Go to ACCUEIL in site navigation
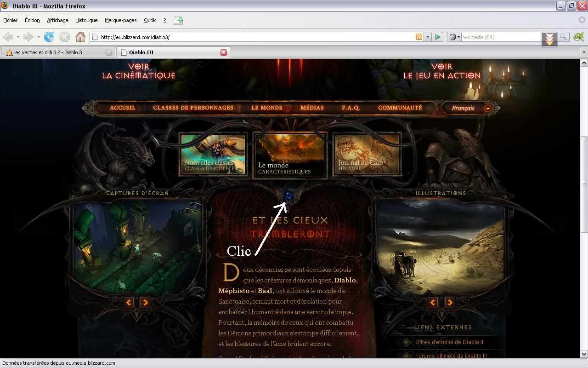 [123, 108]
